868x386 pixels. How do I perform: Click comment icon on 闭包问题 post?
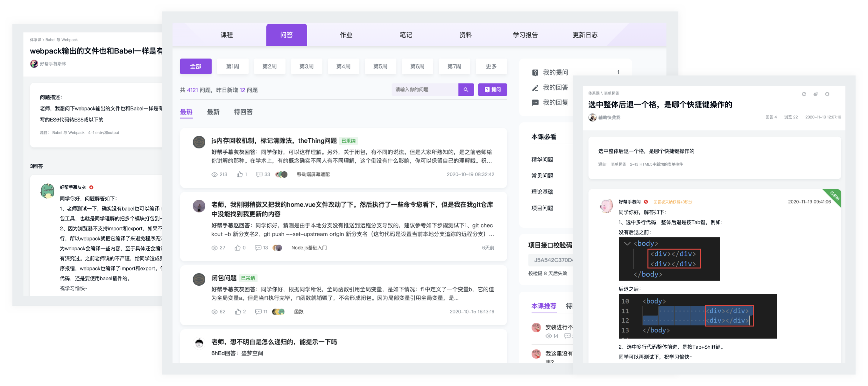(x=258, y=311)
